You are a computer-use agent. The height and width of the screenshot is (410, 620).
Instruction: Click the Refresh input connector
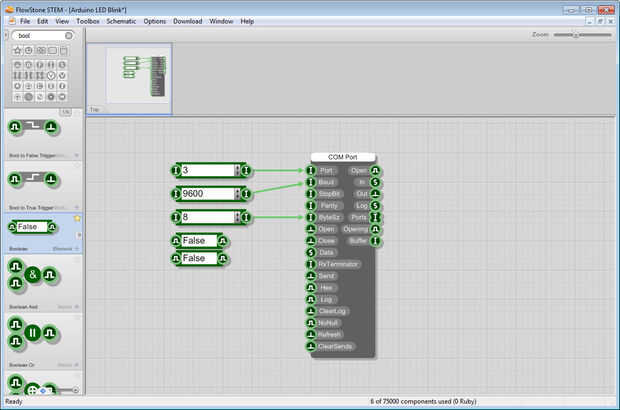tap(311, 334)
